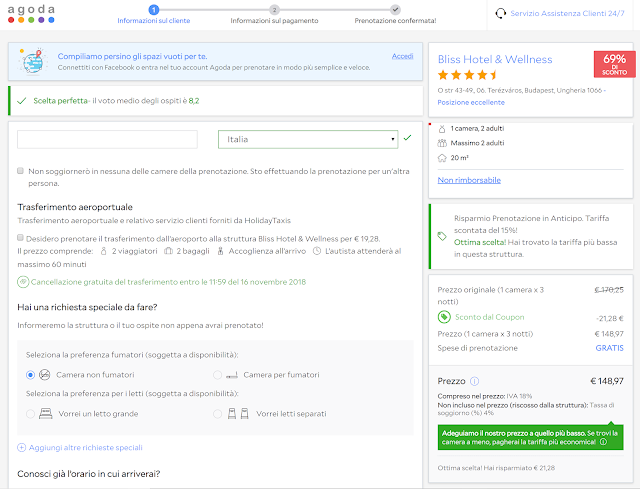Click Ottima scelta! Hai risparmiato € 21,28 text

click(496, 468)
